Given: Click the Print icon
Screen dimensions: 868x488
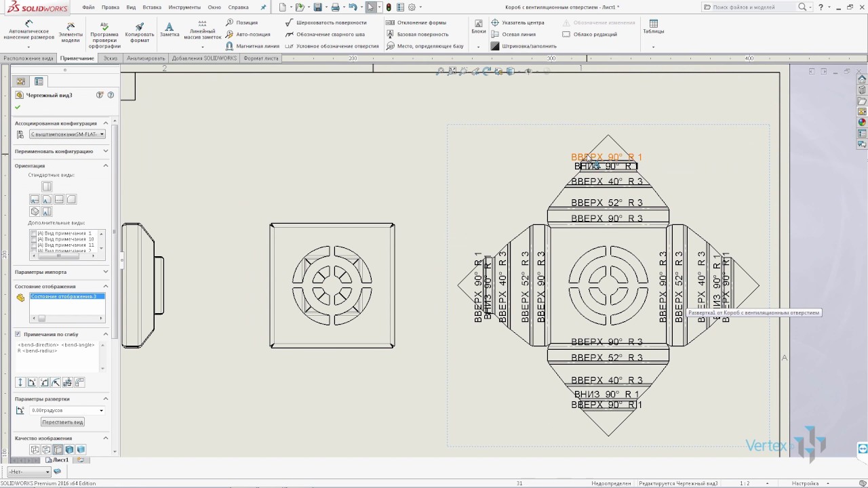Looking at the screenshot, I should point(335,7).
